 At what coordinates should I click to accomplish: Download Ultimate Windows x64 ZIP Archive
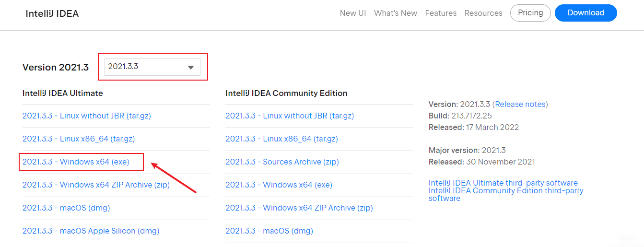coord(96,185)
